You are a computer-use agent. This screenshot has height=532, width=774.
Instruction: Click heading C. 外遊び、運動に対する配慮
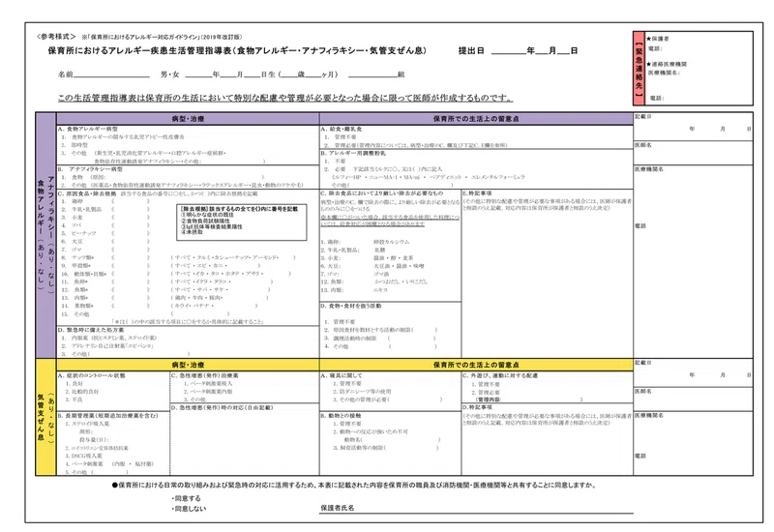tap(500, 375)
